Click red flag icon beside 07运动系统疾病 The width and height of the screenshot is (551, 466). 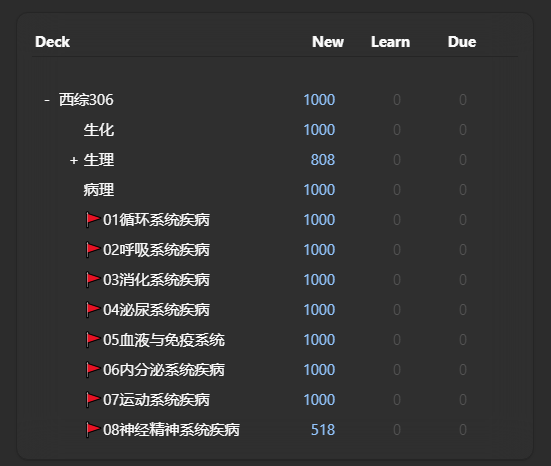[93, 400]
